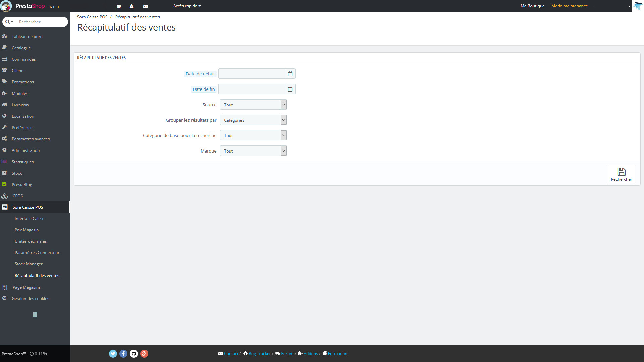Open the Source dropdown
The image size is (644, 362).
click(253, 105)
